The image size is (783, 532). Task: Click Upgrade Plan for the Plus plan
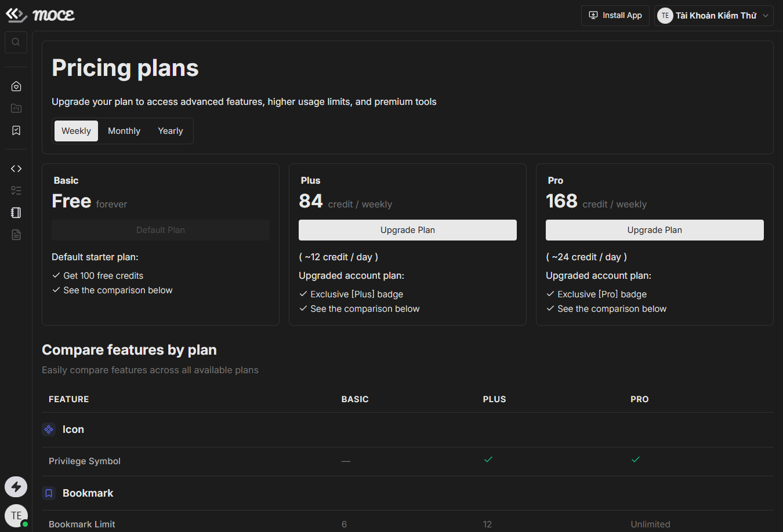pyautogui.click(x=408, y=230)
